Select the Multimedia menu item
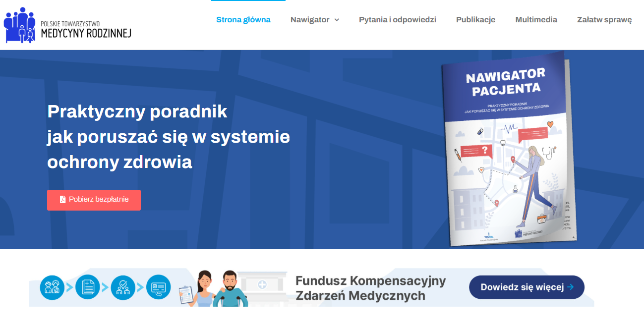 [536, 20]
